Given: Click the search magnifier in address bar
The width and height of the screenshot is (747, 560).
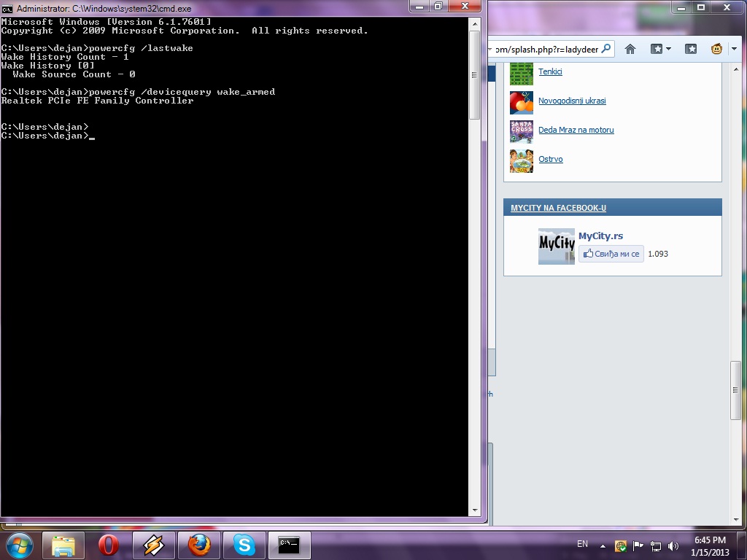Looking at the screenshot, I should pyautogui.click(x=606, y=49).
